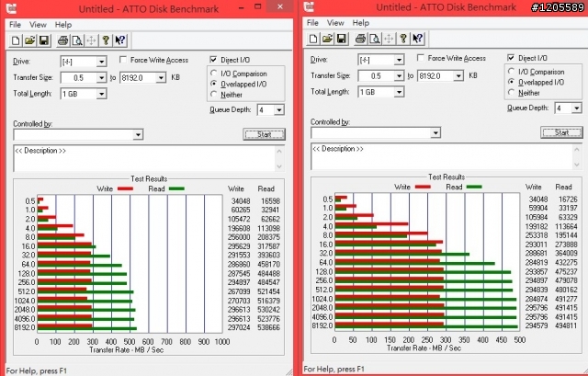Close the left ATTO window

pyautogui.click(x=280, y=6)
